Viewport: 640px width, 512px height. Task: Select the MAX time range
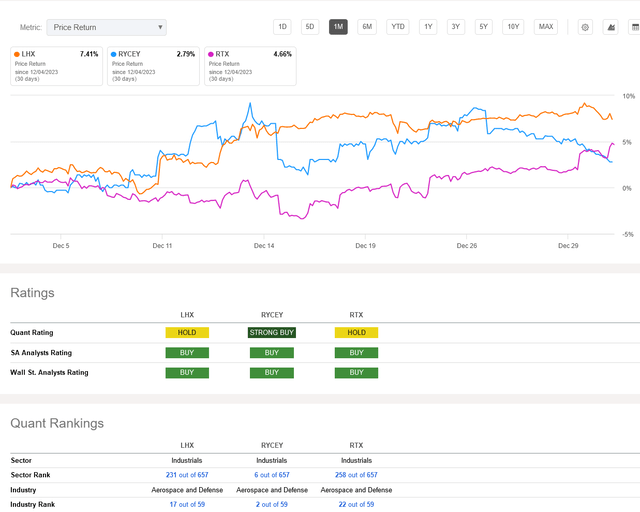pyautogui.click(x=546, y=27)
